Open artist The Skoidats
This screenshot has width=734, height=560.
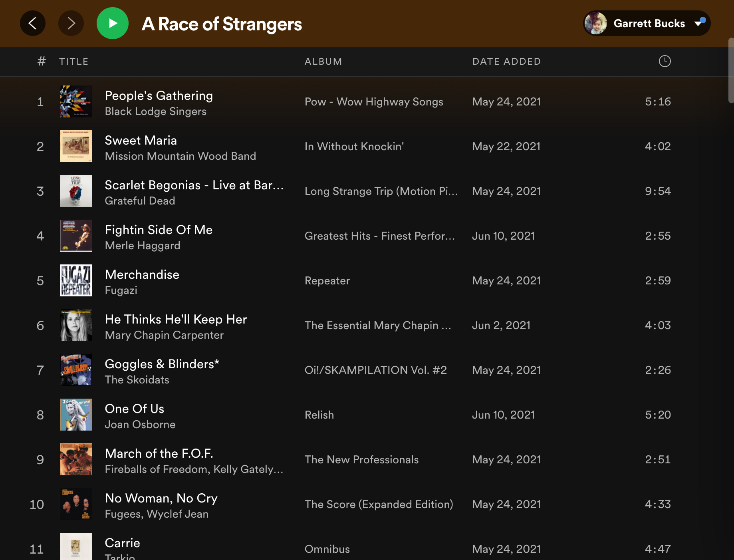137,380
